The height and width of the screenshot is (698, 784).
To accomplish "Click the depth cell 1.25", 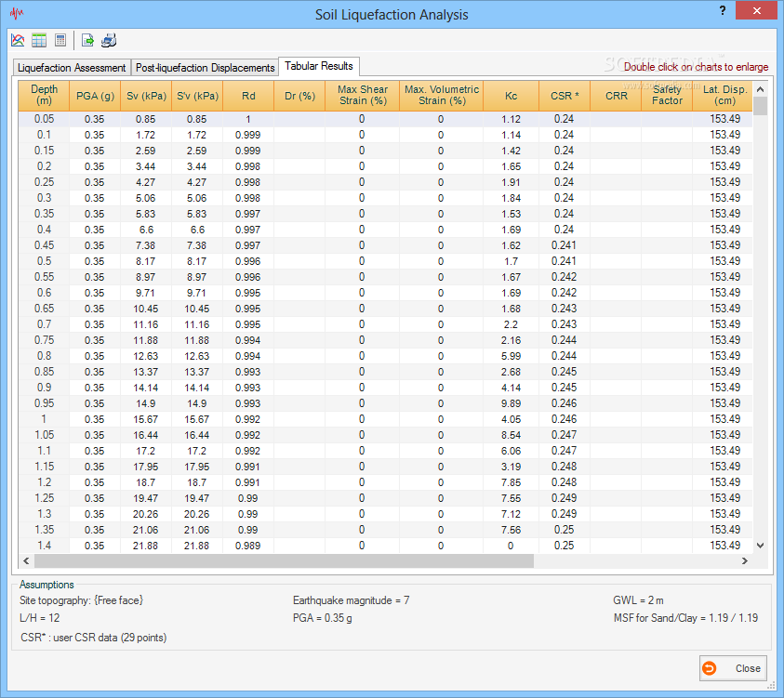I will click(x=44, y=498).
